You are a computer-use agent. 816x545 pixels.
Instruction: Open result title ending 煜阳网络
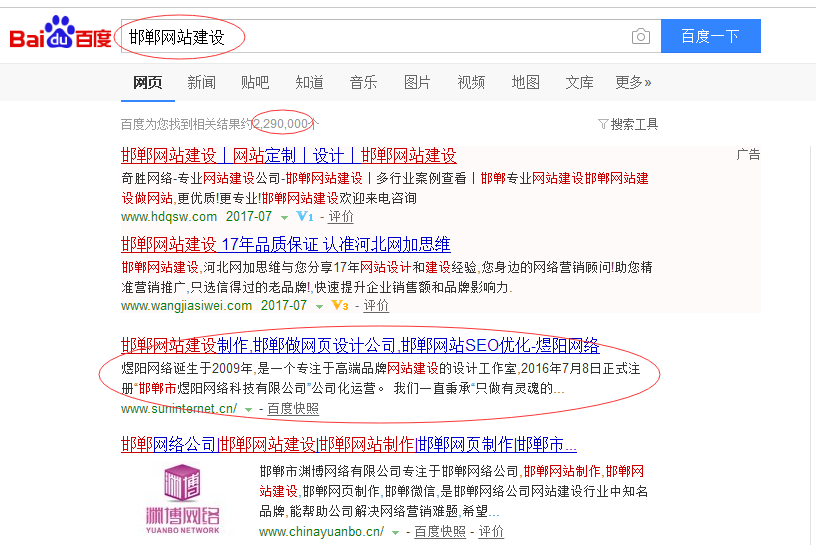[360, 345]
